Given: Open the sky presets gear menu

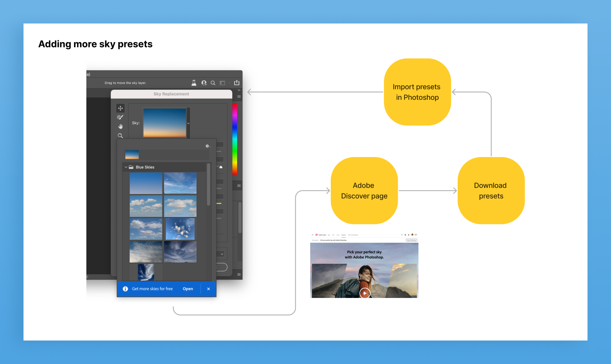Looking at the screenshot, I should (208, 146).
